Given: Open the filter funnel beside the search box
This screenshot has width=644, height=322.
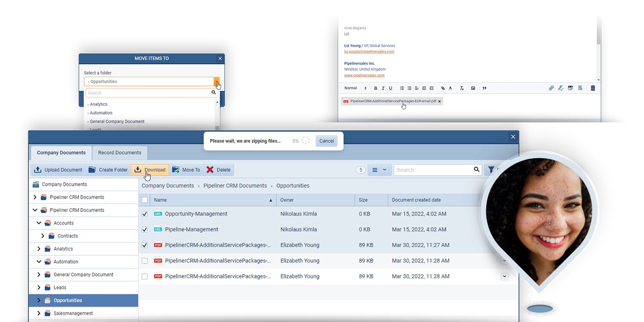Looking at the screenshot, I should [x=491, y=170].
